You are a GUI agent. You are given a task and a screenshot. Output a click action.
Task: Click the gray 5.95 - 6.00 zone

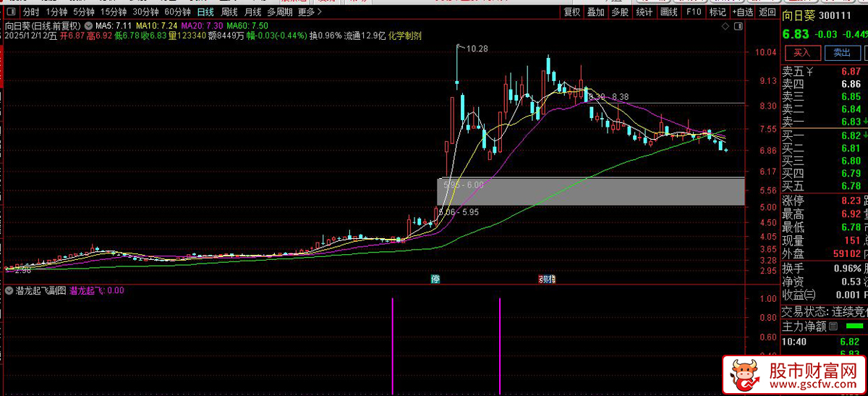tap(590, 191)
